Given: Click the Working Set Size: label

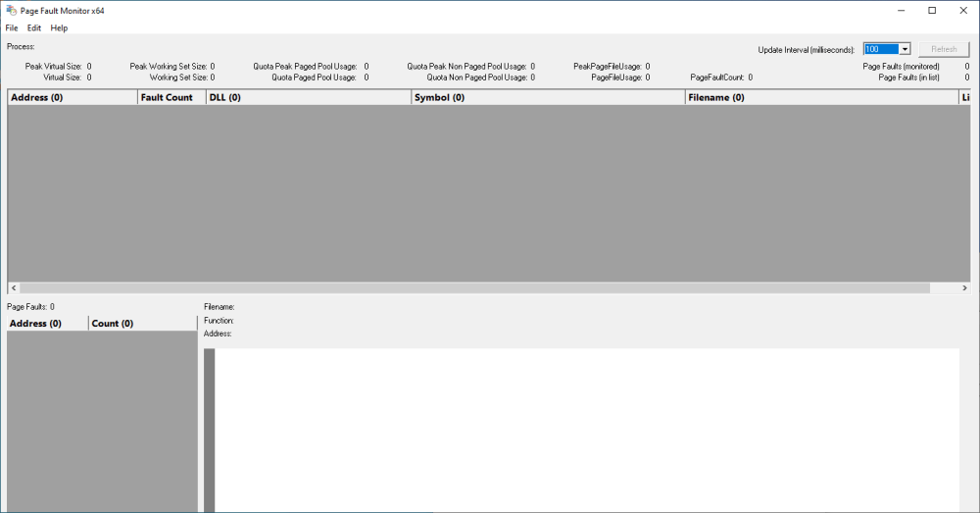Looking at the screenshot, I should tap(178, 77).
